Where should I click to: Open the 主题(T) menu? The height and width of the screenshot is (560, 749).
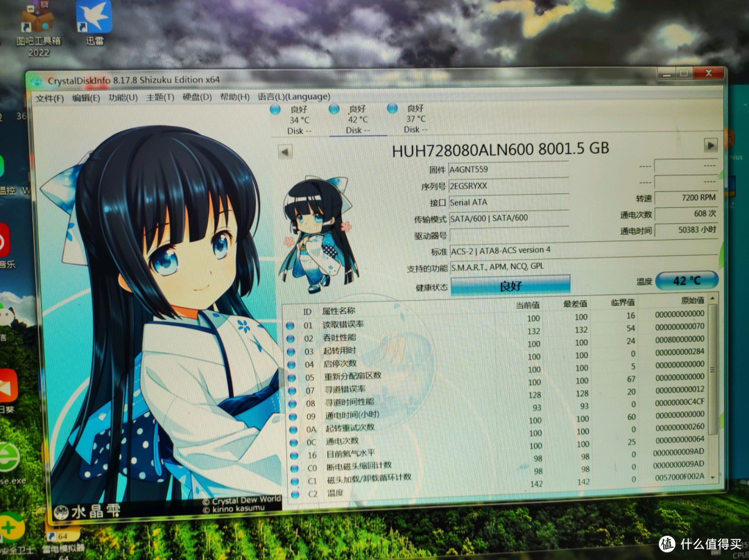click(160, 98)
